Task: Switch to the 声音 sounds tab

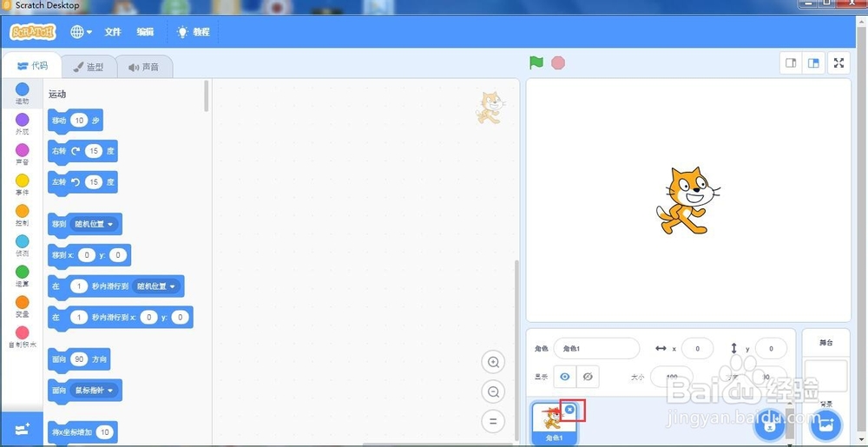Action: pyautogui.click(x=144, y=67)
